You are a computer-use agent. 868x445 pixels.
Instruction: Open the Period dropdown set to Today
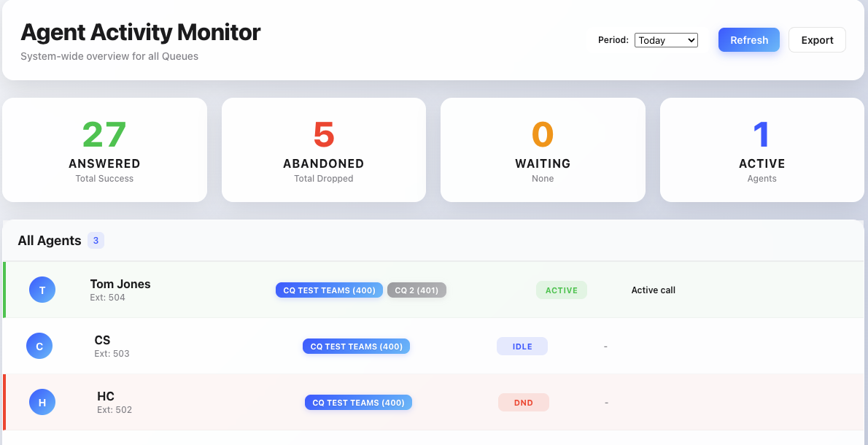point(666,40)
